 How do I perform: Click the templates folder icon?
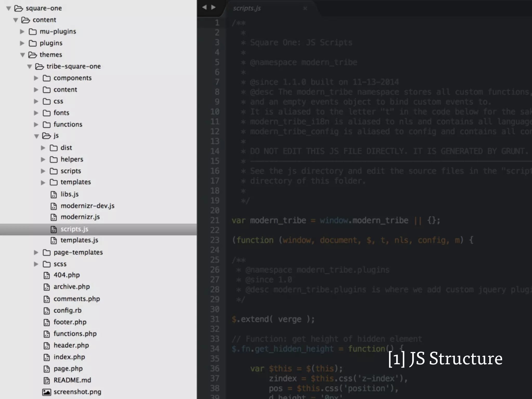click(54, 182)
